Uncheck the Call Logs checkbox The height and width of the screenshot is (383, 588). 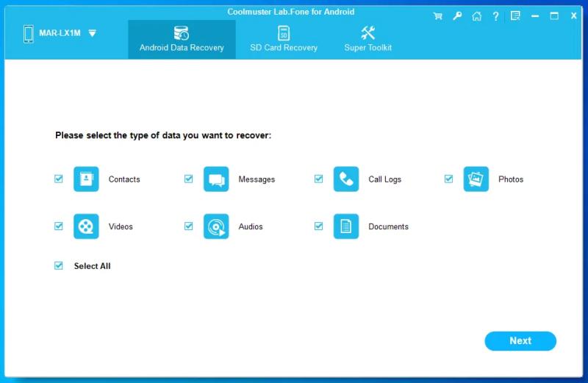click(x=319, y=179)
